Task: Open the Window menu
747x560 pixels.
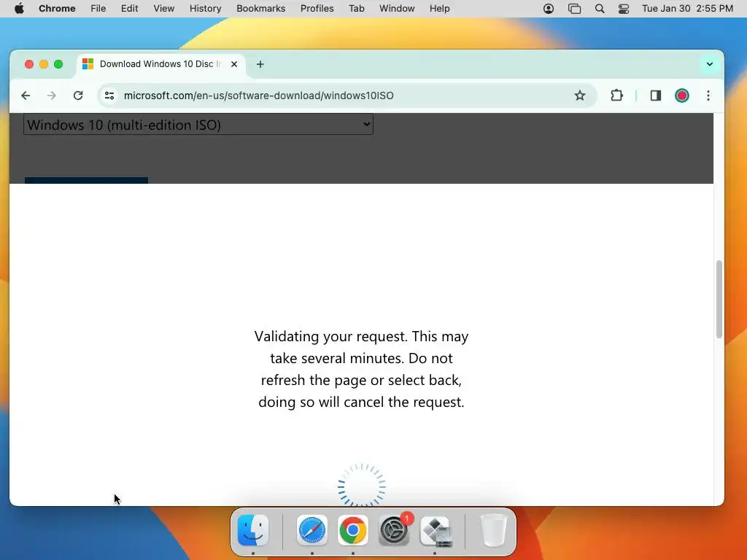Action: coord(397,9)
